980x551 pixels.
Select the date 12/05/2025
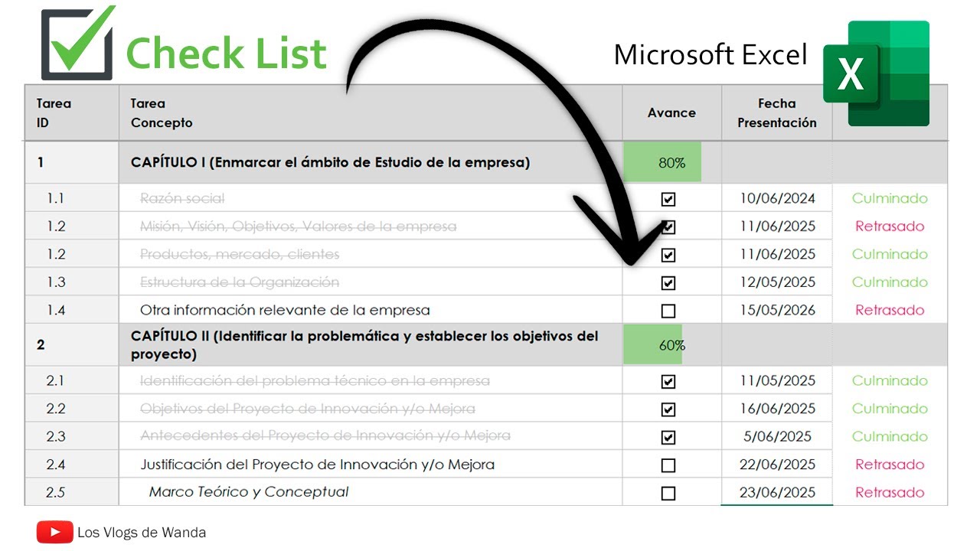(777, 282)
